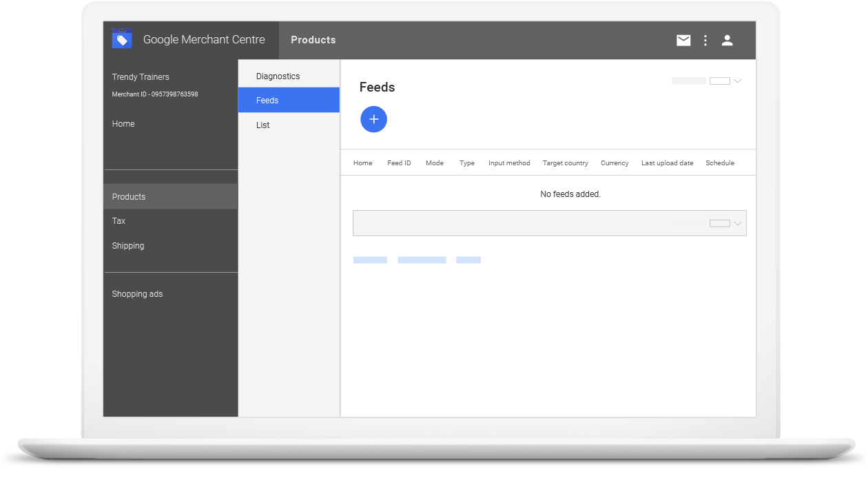Image resolution: width=868 pixels, height=478 pixels.
Task: Click the Type column header
Action: (467, 163)
